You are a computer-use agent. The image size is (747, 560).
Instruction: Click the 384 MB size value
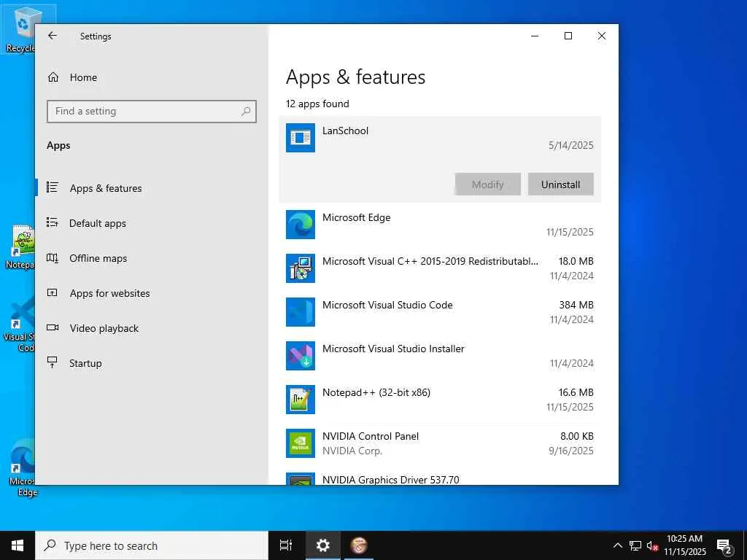tap(576, 305)
